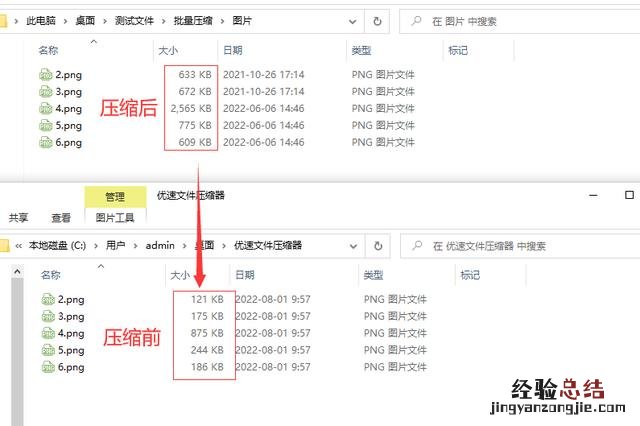Click the 121 KB size cell
The image size is (640, 426).
click(x=207, y=299)
